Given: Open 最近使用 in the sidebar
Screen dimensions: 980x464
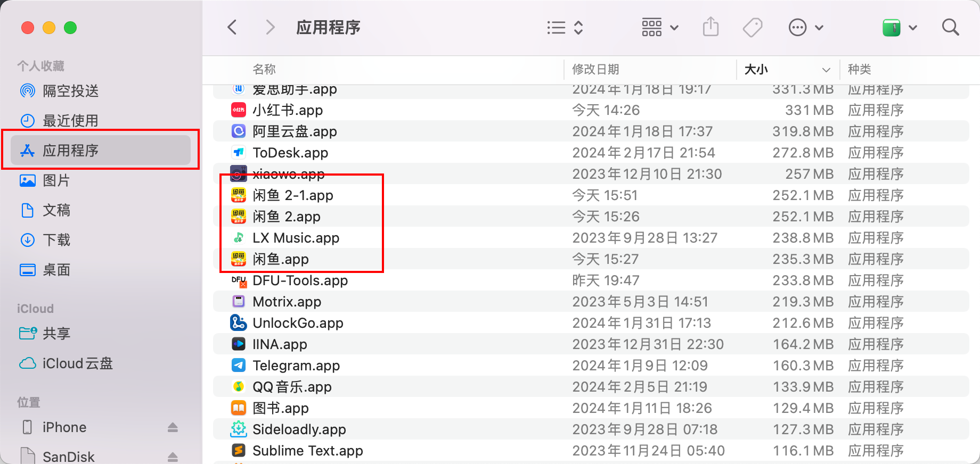Looking at the screenshot, I should (101, 121).
